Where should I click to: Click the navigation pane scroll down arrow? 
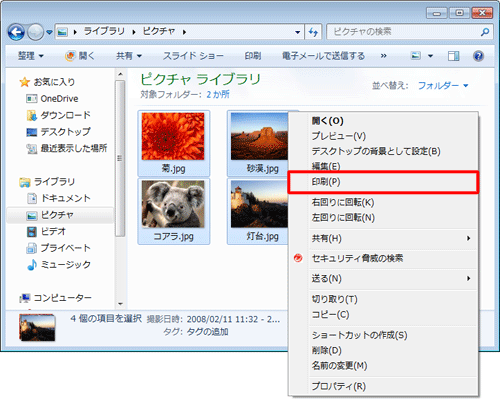(120, 304)
